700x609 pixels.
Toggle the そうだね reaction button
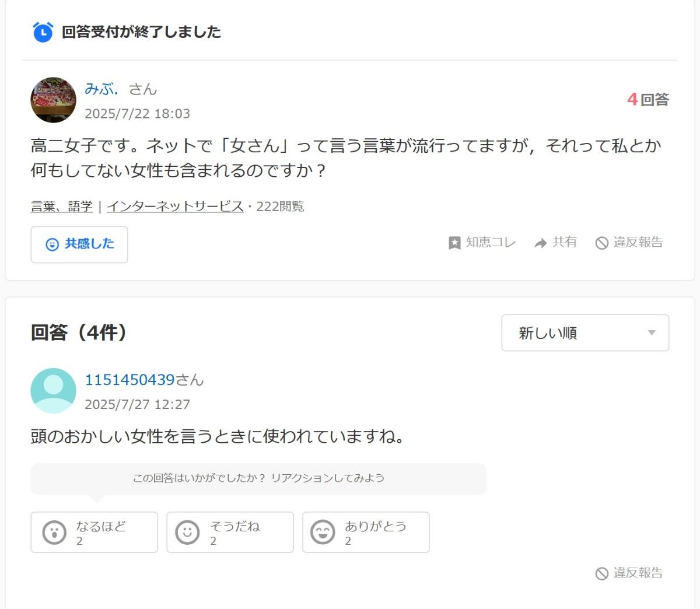(x=230, y=532)
